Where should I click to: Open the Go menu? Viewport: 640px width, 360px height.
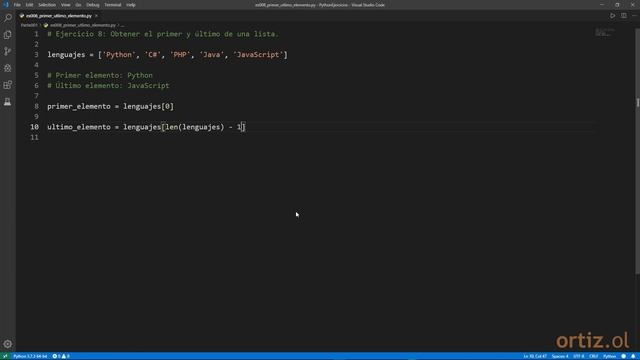pos(78,5)
